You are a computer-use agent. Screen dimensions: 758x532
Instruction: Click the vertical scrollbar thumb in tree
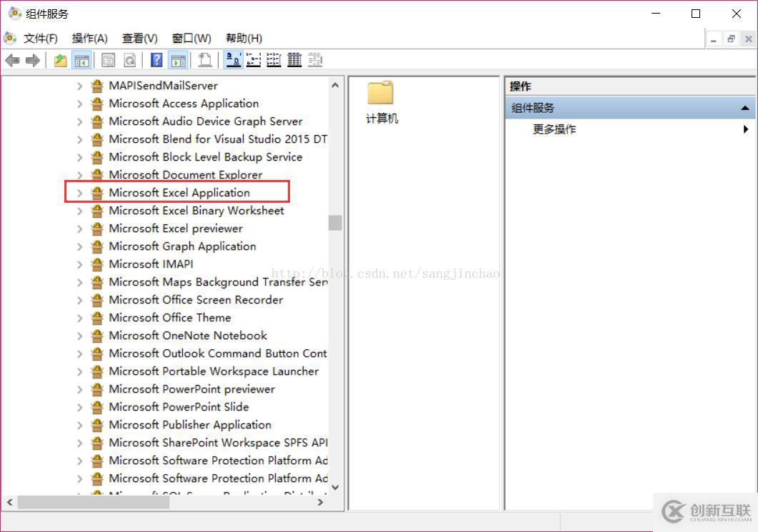coord(335,223)
